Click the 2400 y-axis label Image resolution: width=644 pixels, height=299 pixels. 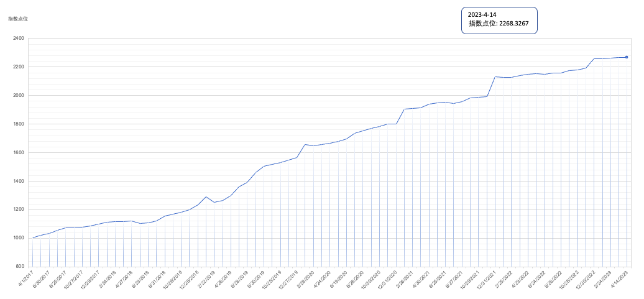click(19, 38)
